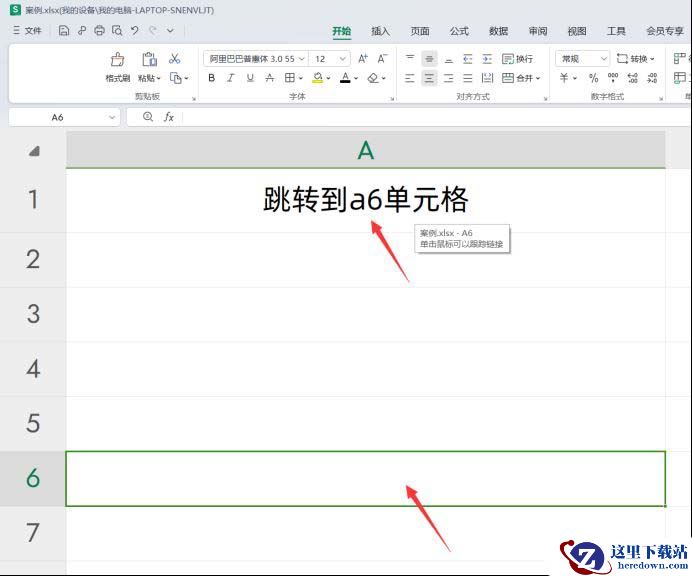Click the 换行 wrap text button
692x576 pixels.
pos(517,59)
